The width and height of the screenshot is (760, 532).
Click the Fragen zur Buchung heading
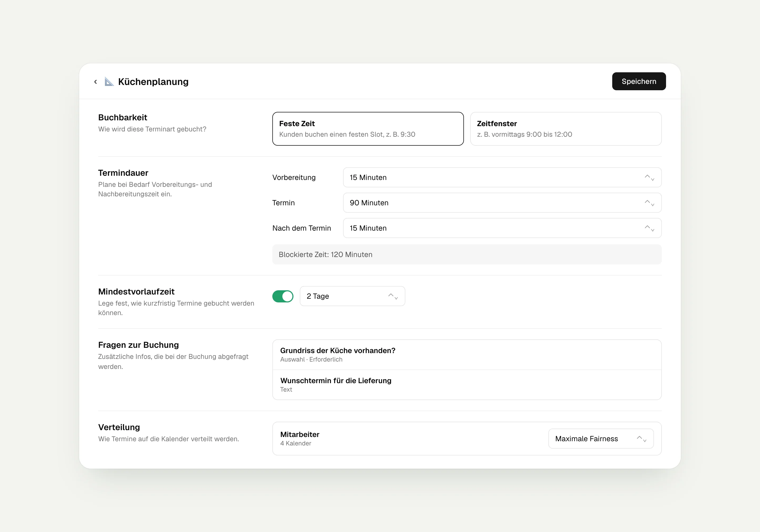tap(138, 345)
